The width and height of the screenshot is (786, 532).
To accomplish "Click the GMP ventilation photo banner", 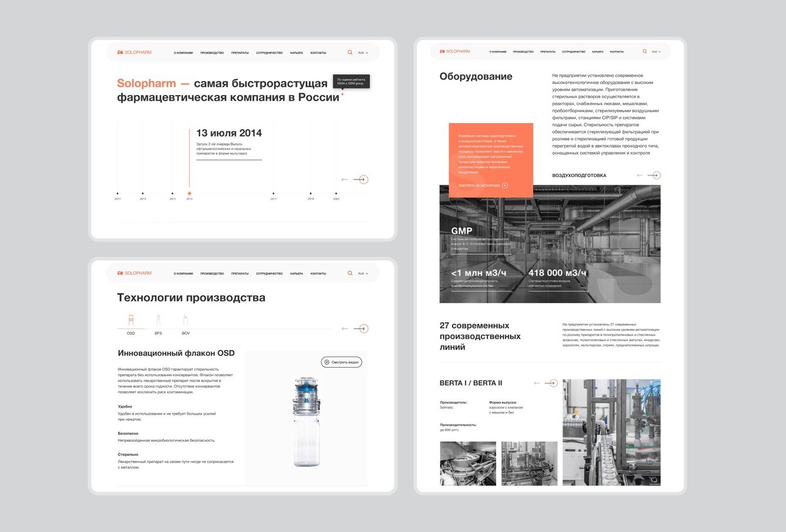I will click(550, 244).
